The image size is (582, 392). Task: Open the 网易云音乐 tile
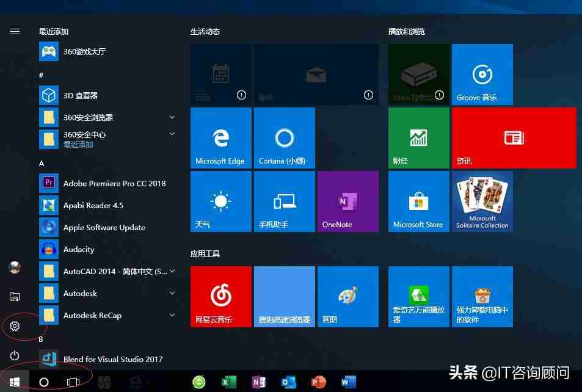pos(221,296)
